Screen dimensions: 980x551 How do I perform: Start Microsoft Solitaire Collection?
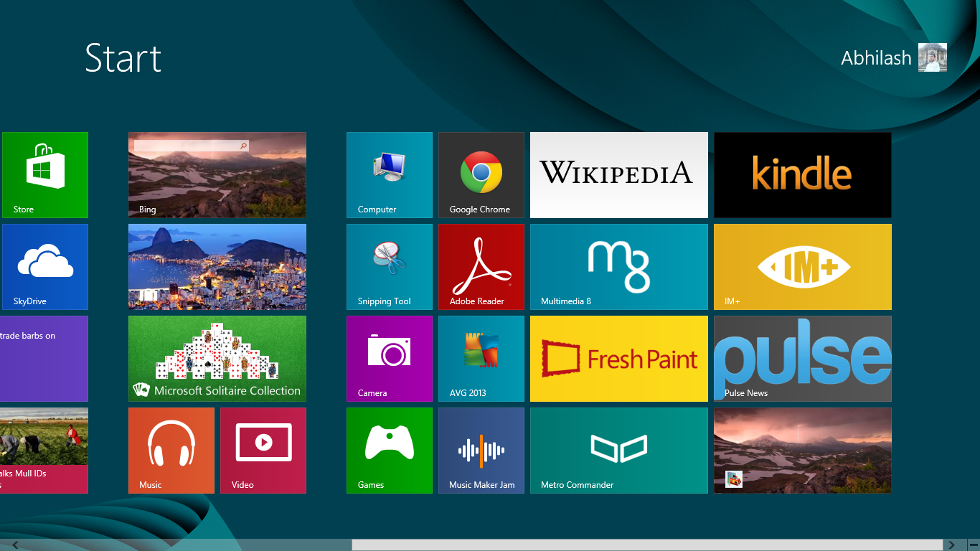click(x=217, y=359)
